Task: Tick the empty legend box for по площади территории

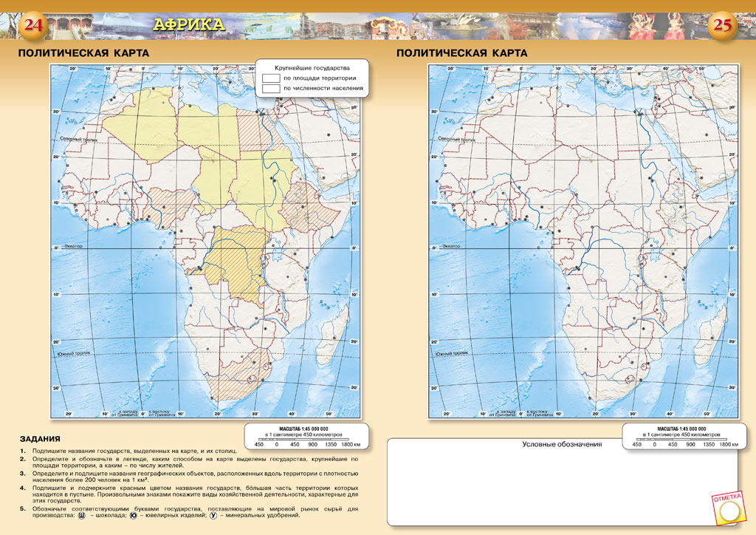Action: 271,78
